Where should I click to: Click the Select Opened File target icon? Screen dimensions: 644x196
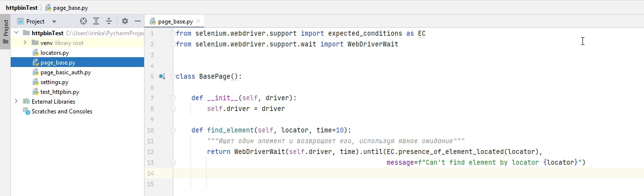point(83,22)
